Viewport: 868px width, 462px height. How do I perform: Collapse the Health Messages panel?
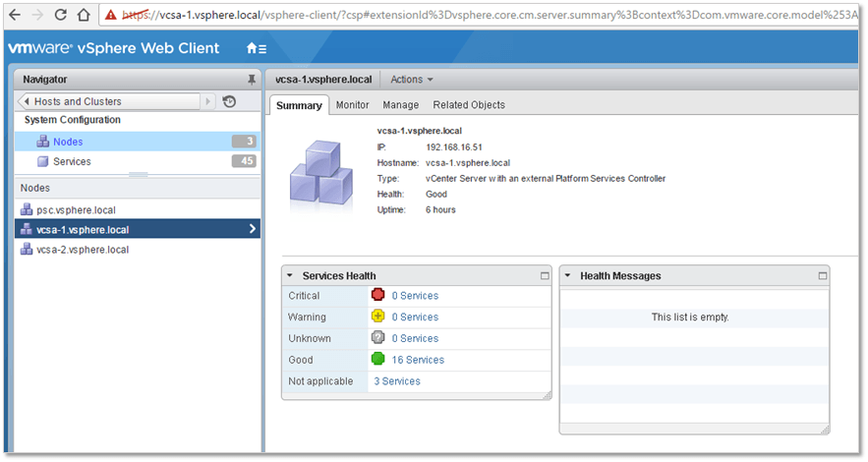pyautogui.click(x=567, y=275)
